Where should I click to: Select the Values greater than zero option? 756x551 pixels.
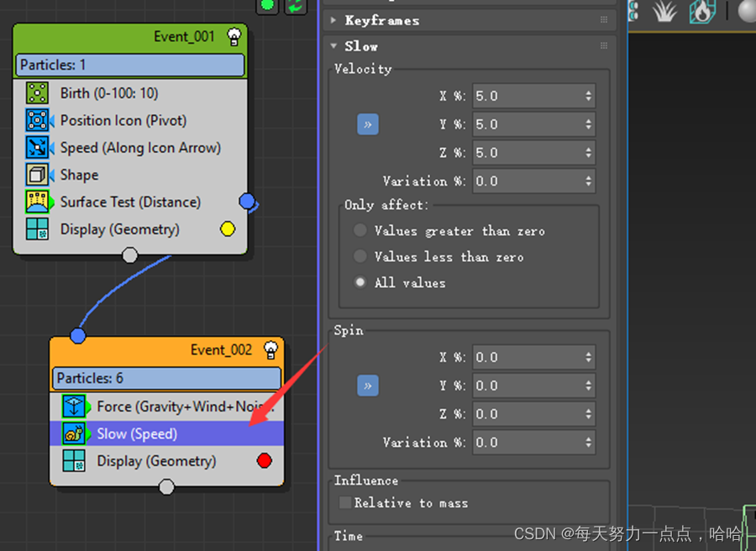[x=360, y=230]
